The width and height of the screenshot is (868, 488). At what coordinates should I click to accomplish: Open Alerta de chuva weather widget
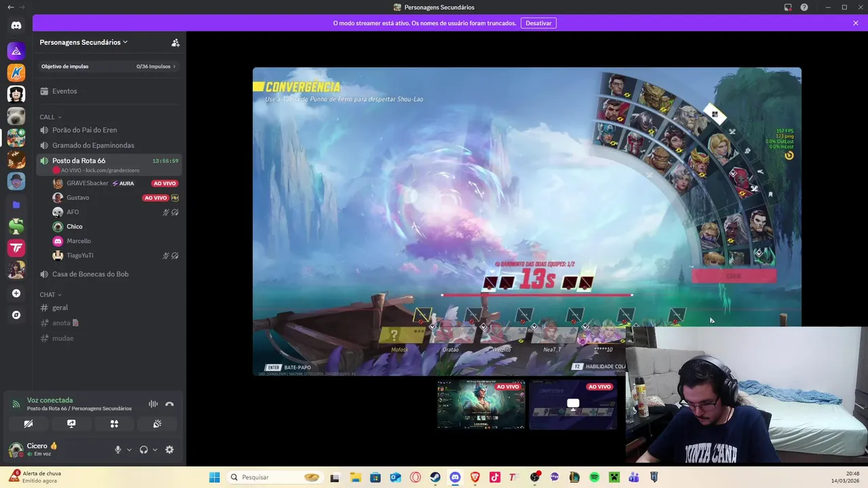coord(35,477)
